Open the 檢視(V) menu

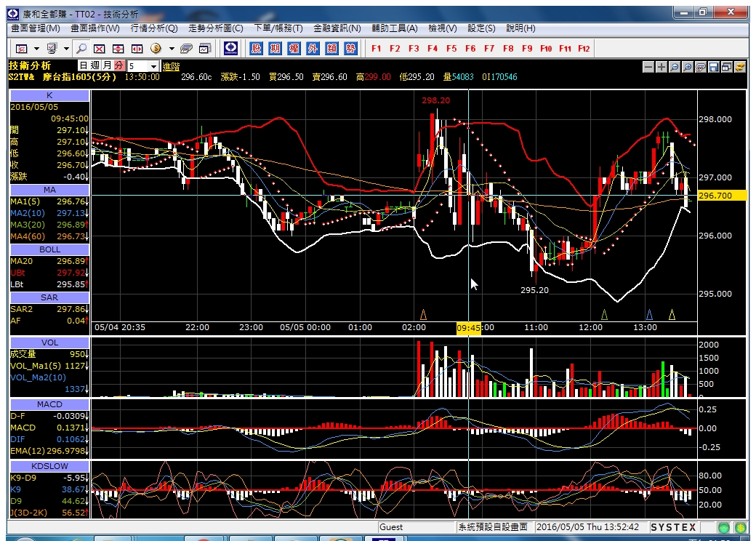point(443,28)
